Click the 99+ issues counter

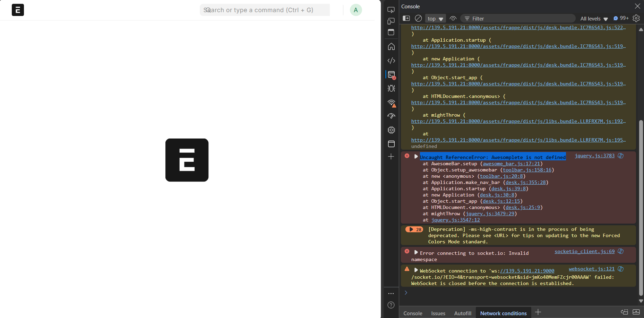[x=621, y=18]
